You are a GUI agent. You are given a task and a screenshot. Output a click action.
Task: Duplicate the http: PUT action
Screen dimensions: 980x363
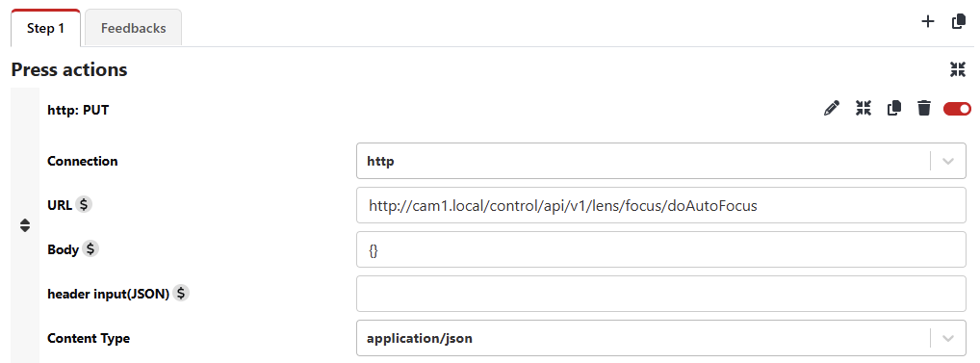[894, 108]
